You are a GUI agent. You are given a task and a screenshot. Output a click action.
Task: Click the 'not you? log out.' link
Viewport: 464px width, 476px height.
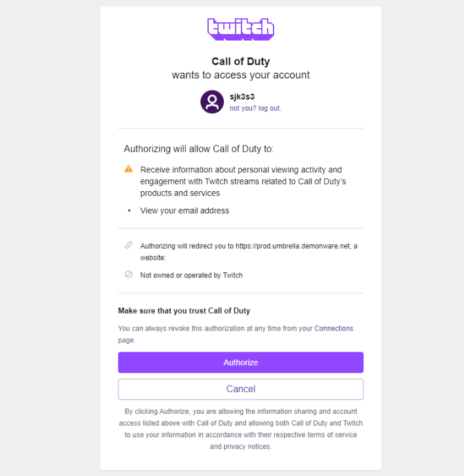point(255,108)
